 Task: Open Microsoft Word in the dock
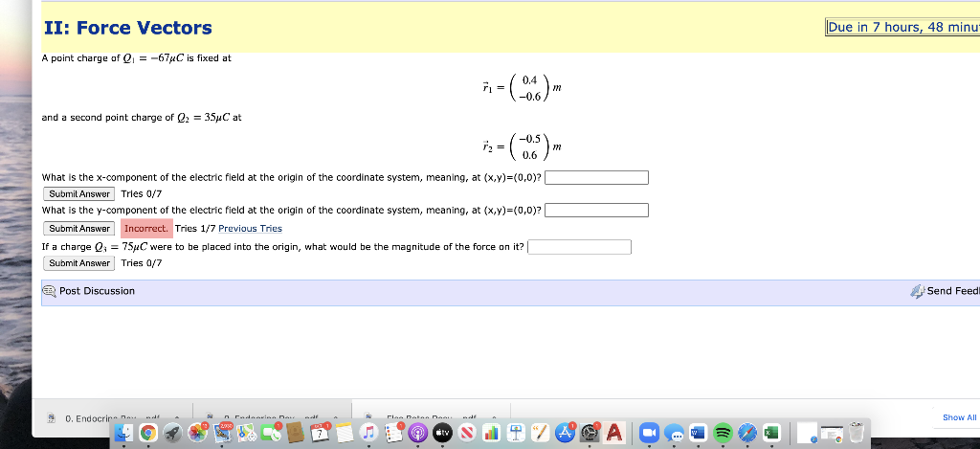698,433
